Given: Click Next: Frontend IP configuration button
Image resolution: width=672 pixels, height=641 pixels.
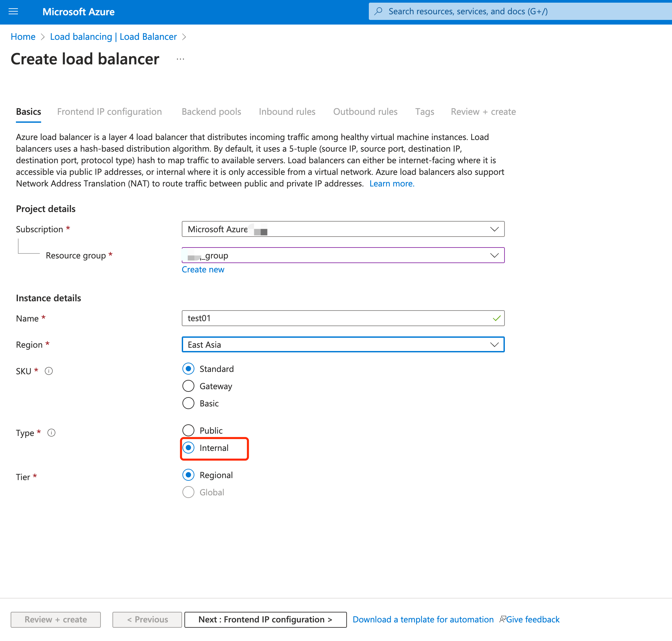Looking at the screenshot, I should tap(265, 619).
